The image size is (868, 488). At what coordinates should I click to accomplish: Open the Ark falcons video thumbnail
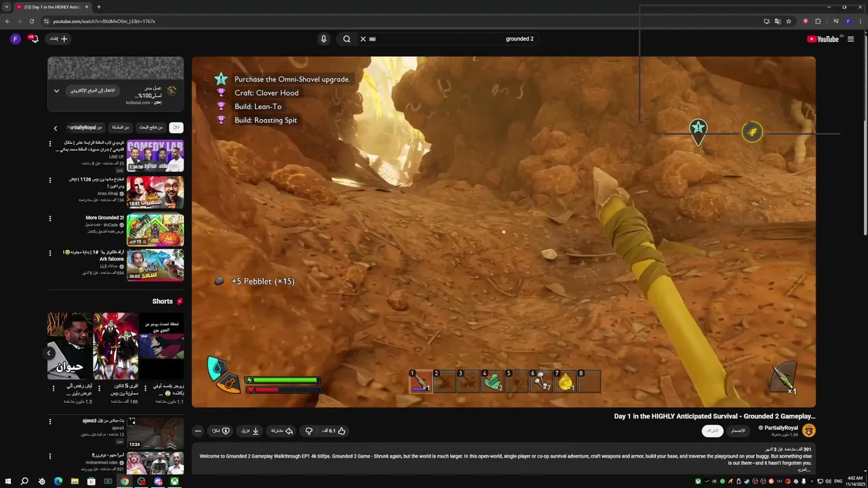[x=155, y=264]
